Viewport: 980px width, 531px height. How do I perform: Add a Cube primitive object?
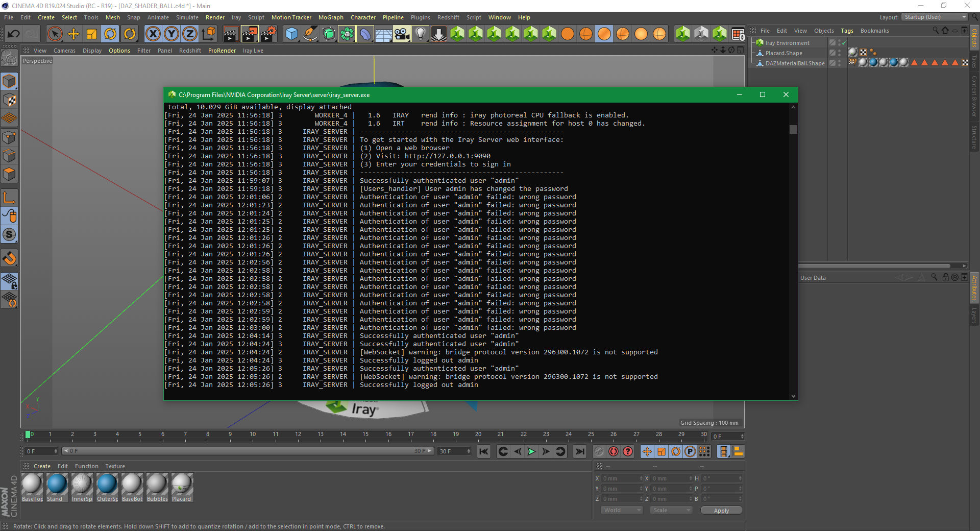(292, 34)
